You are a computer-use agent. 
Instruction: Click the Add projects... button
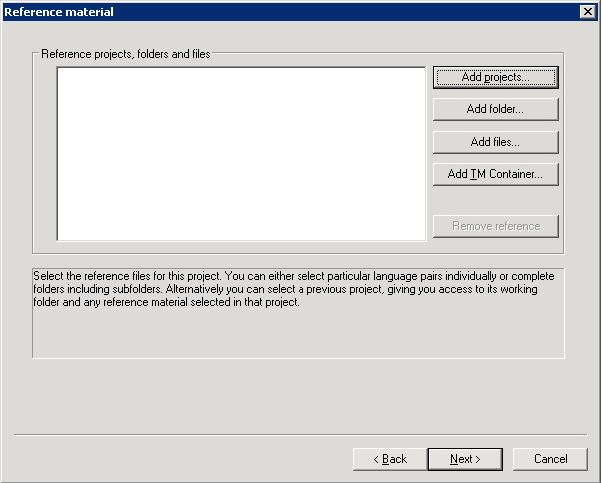point(495,77)
